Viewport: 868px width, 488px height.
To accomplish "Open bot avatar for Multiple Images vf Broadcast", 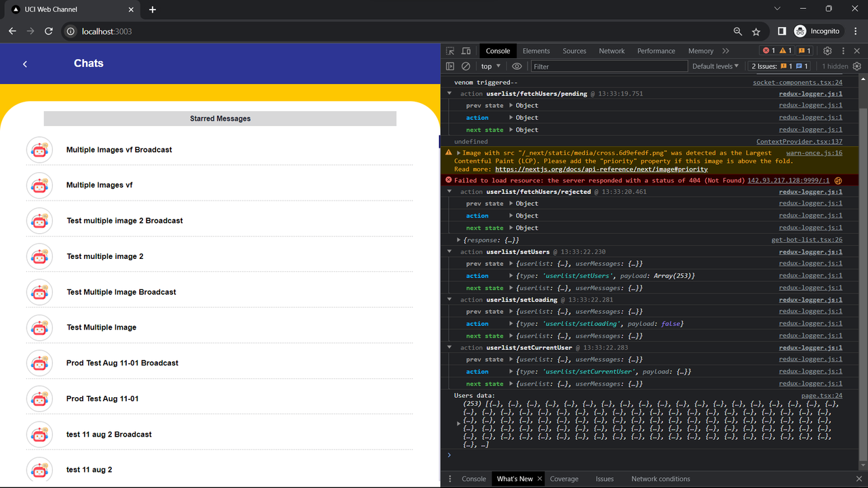I will 39,150.
